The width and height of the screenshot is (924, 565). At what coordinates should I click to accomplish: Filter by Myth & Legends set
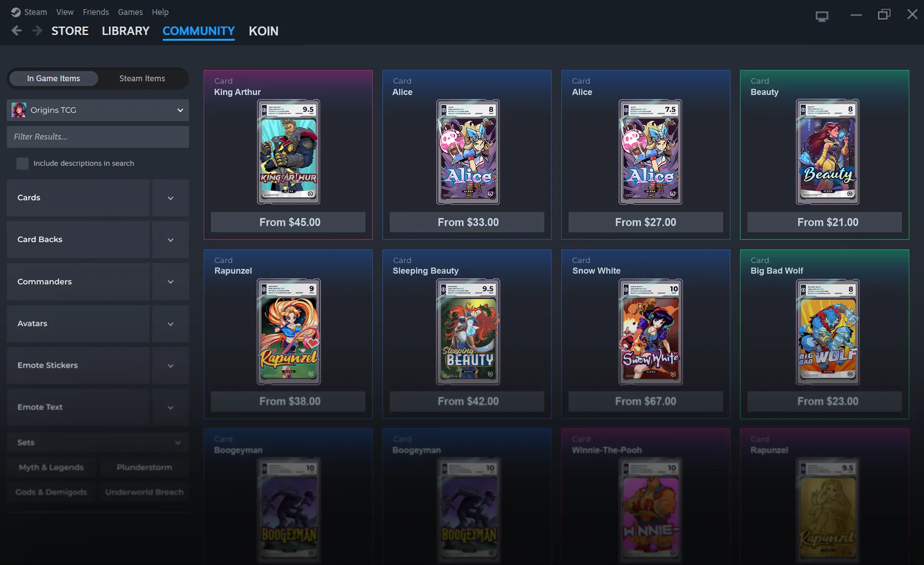[51, 467]
